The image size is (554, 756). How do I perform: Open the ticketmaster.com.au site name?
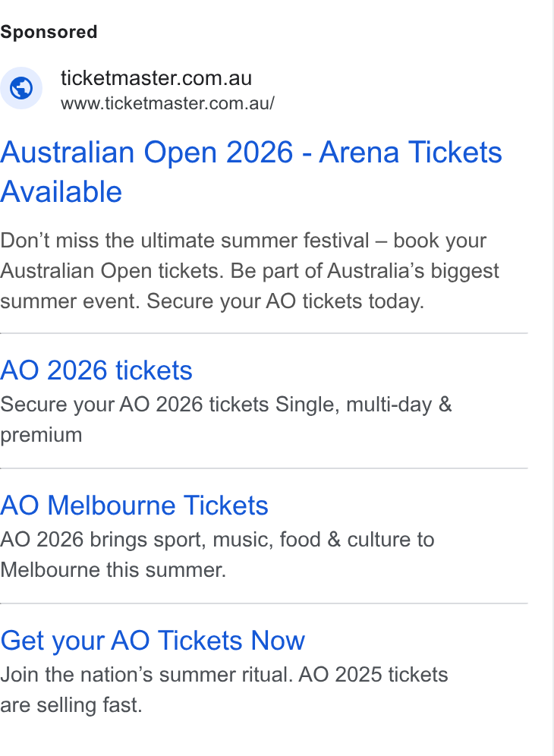coord(156,78)
